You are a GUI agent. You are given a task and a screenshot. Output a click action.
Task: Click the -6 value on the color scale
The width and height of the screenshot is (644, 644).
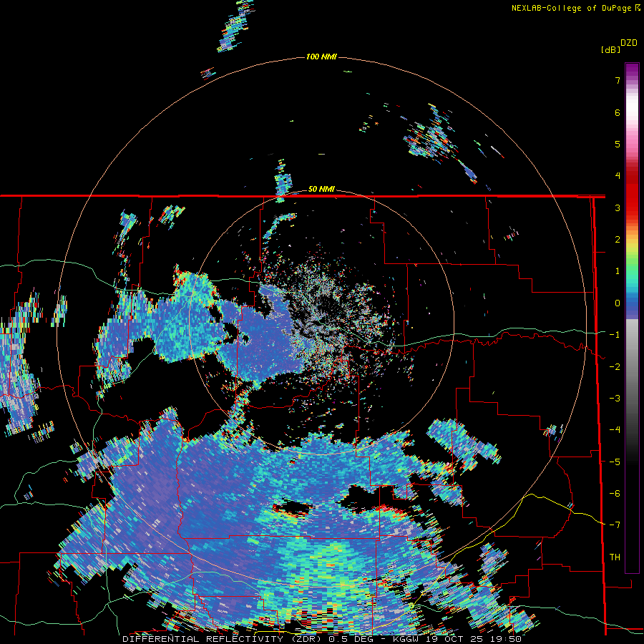pos(615,494)
